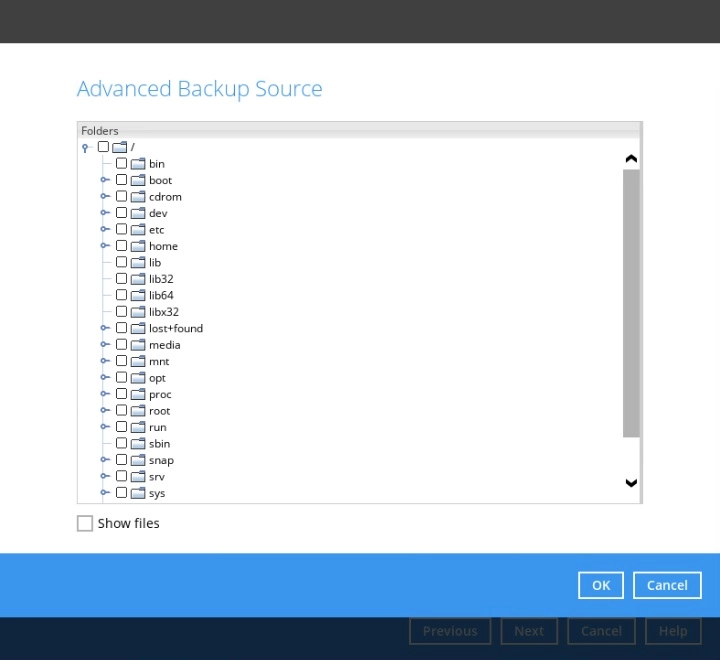Click OK to confirm backup source
720x660 pixels.
[601, 585]
